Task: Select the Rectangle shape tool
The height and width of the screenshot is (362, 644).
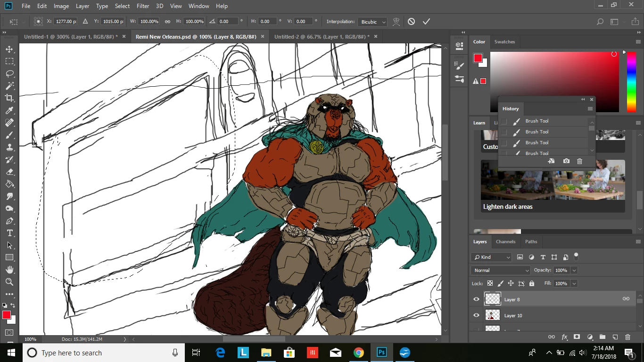Action: (9, 257)
